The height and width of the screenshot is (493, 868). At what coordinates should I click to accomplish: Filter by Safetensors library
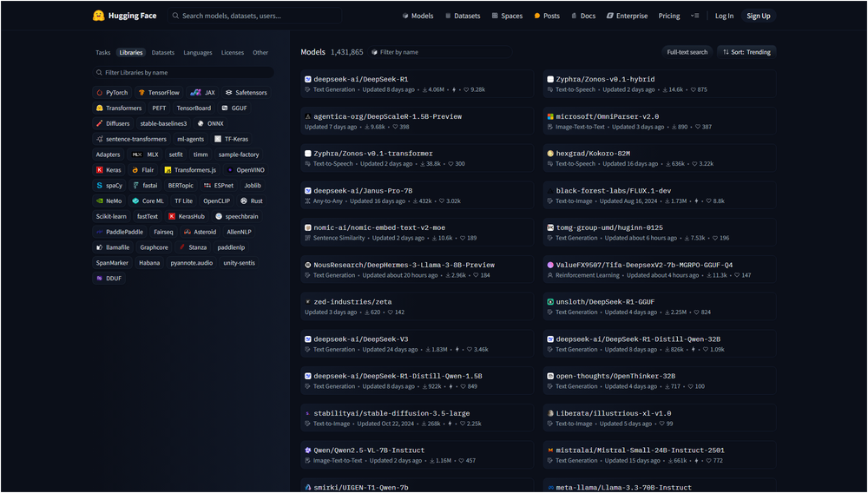click(x=246, y=92)
